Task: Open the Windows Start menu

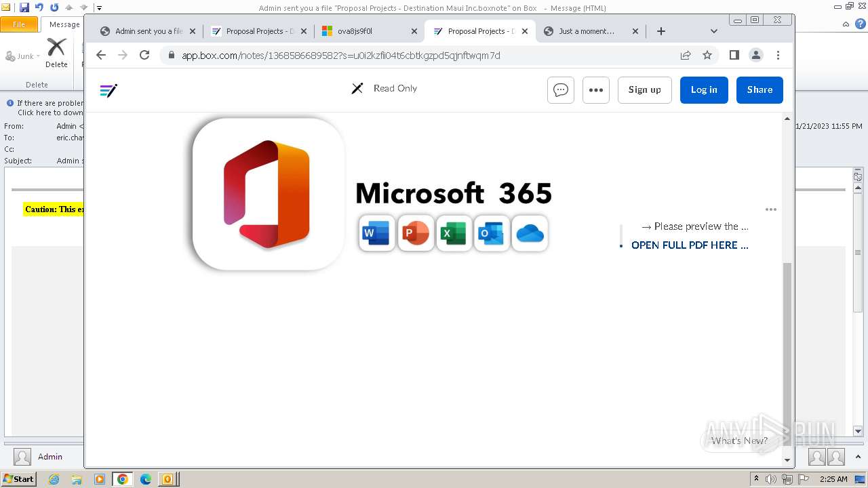Action: click(x=19, y=479)
